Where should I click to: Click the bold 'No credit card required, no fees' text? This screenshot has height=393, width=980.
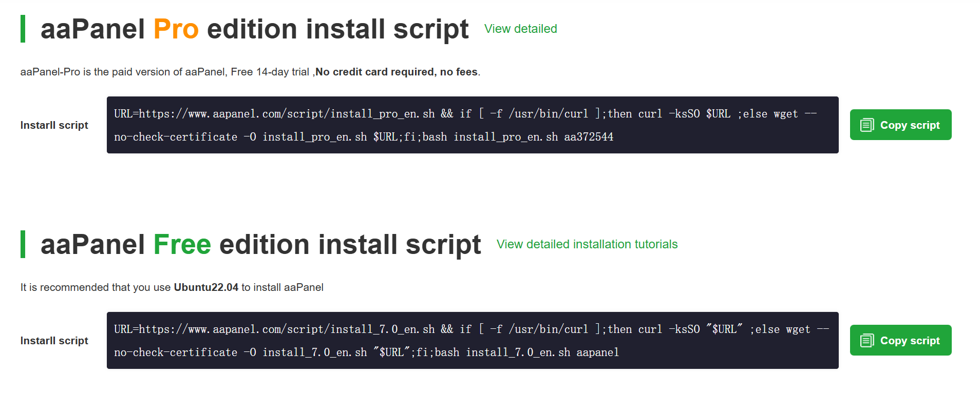coord(396,72)
